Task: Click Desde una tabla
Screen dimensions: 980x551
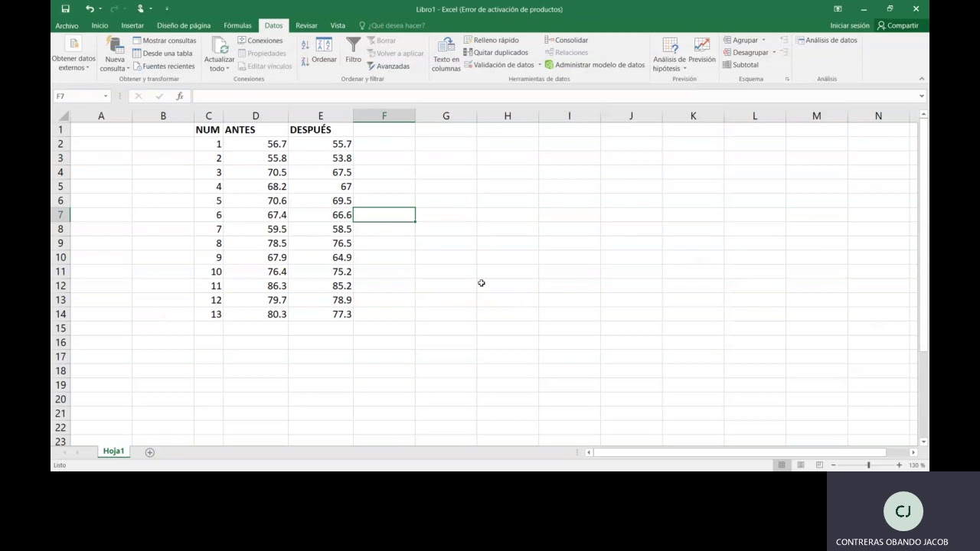Action: 162,54
